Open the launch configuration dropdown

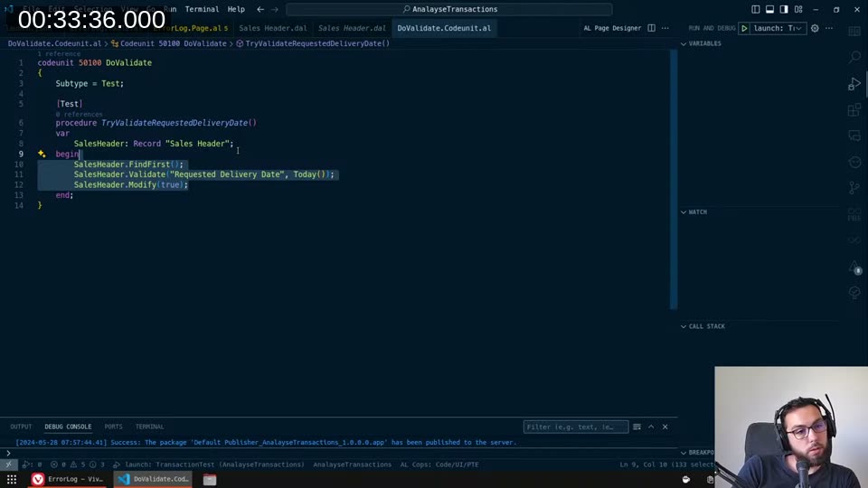point(778,28)
